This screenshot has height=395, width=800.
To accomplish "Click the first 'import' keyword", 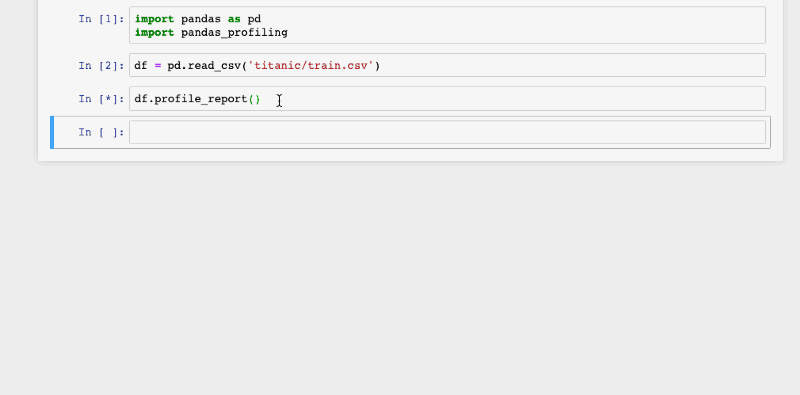I will click(x=154, y=19).
